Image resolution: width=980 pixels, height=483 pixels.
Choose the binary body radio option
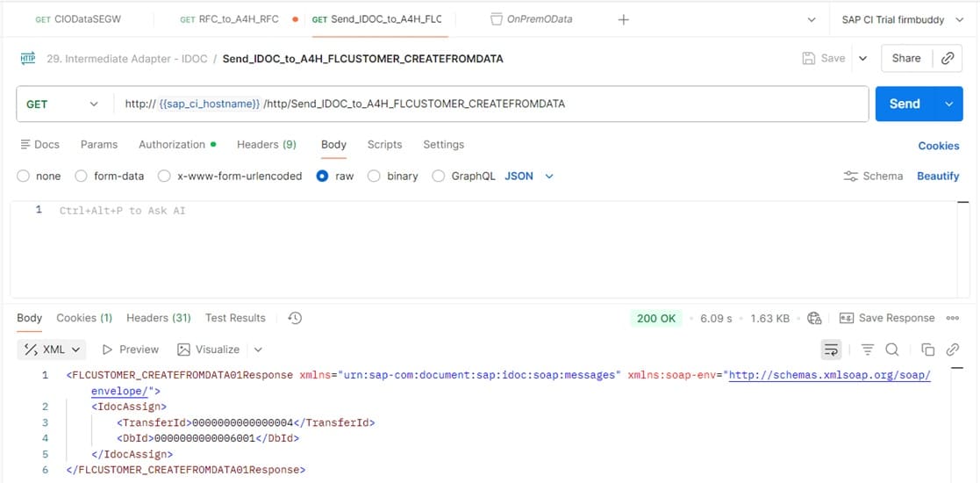[374, 176]
